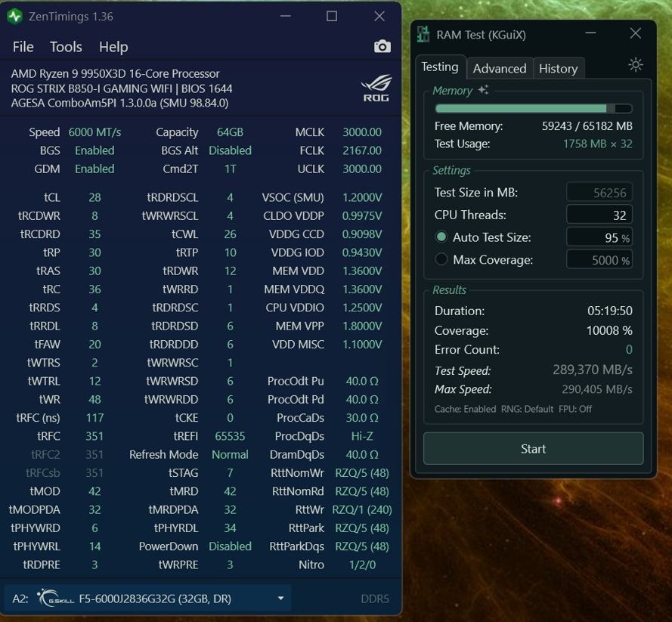Screen dimensions: 672x622
Task: Click the AGESA ComboAm5PI version line
Action: (119, 104)
